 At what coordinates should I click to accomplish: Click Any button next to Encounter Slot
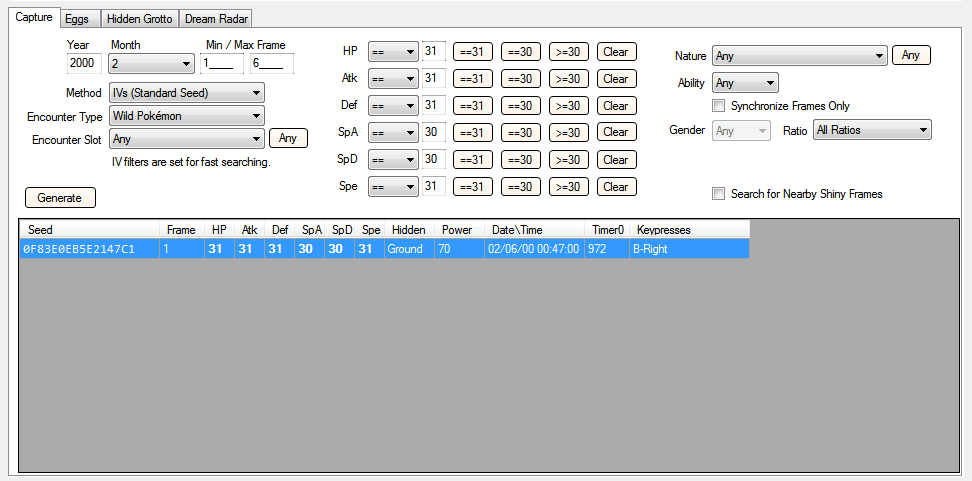click(288, 139)
